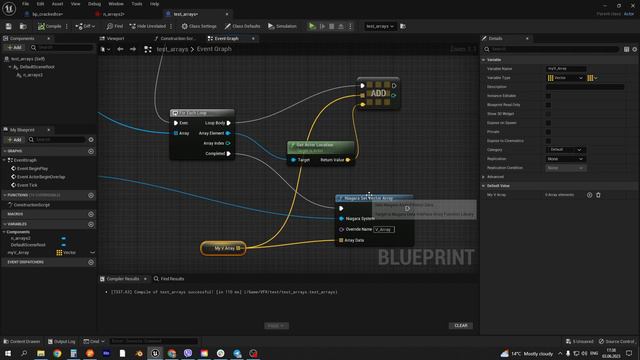Viewport: 640px width, 360px height.
Task: Toggle the Blueprint Read Only checkbox
Action: (x=548, y=105)
